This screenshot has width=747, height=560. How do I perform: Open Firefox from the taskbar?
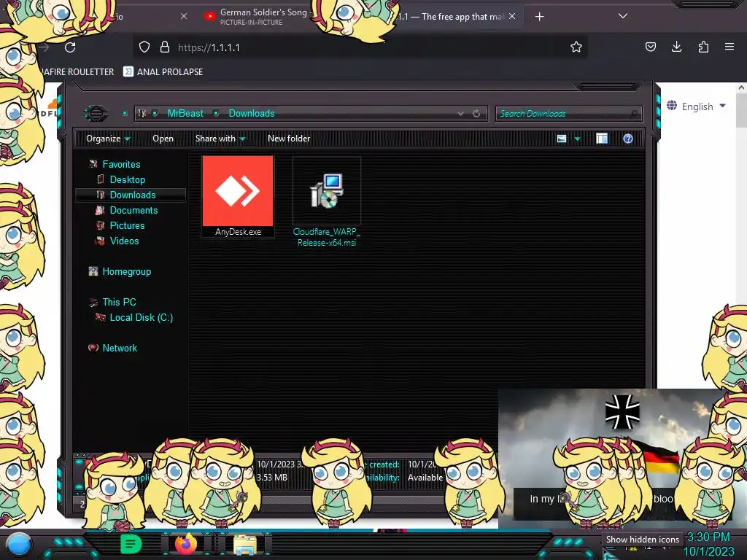pyautogui.click(x=186, y=544)
